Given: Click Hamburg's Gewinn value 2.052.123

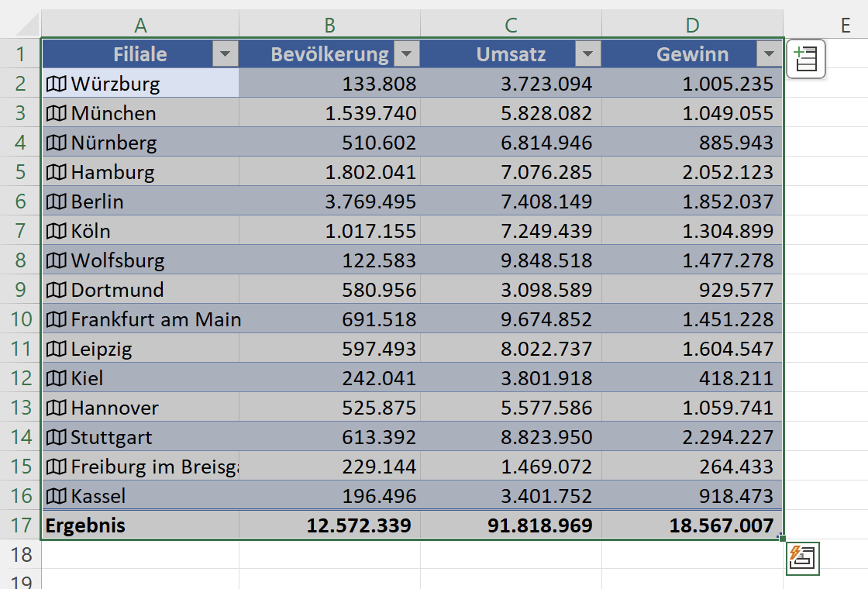Looking at the screenshot, I should (x=728, y=171).
